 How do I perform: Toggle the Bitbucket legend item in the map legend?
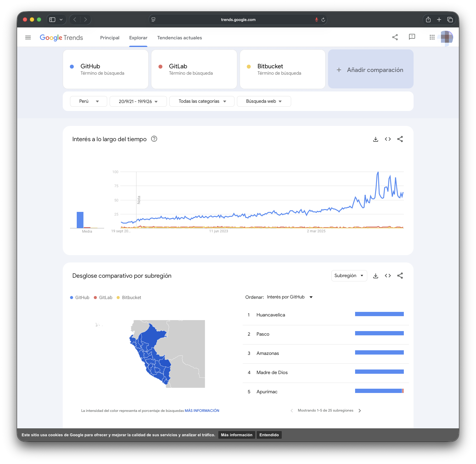129,298
